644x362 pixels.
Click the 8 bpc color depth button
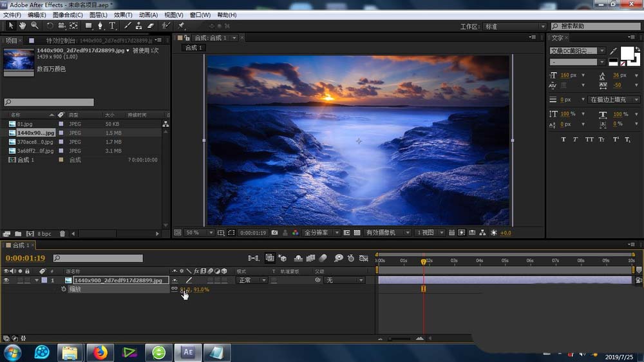[x=44, y=233]
